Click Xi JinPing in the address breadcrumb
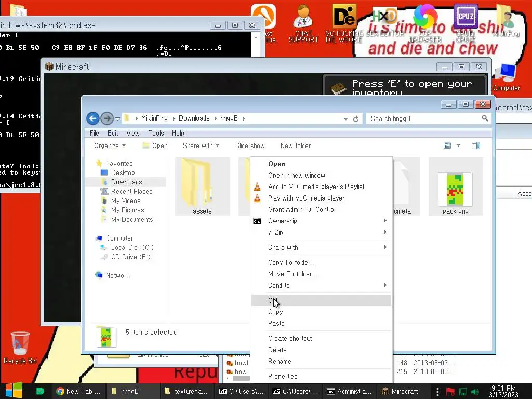Viewport: 532px width, 399px height. tap(154, 118)
